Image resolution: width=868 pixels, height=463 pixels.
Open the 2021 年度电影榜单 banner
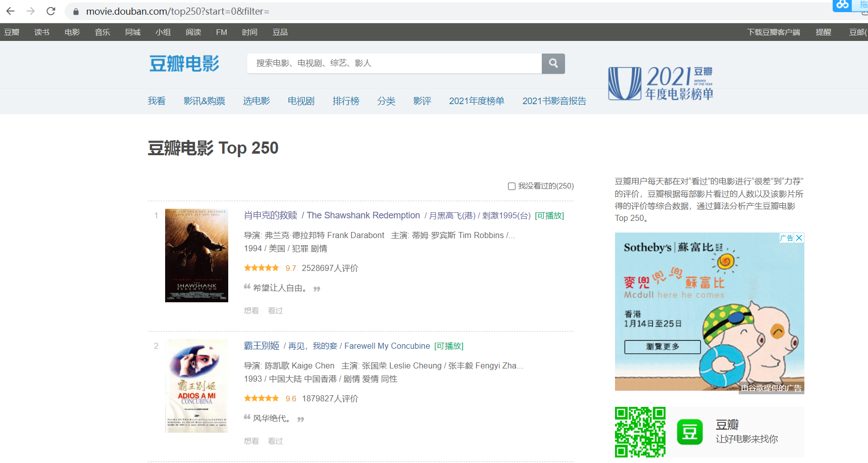coord(661,83)
